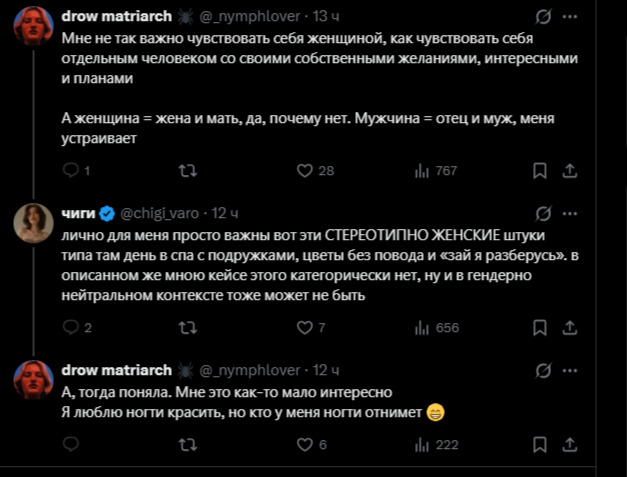Image resolution: width=627 pixels, height=477 pixels.
Task: Click чиги's profile avatar
Action: point(33,222)
